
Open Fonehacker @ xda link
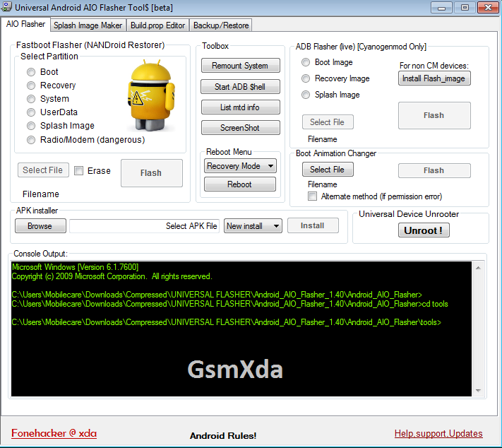pyautogui.click(x=54, y=433)
